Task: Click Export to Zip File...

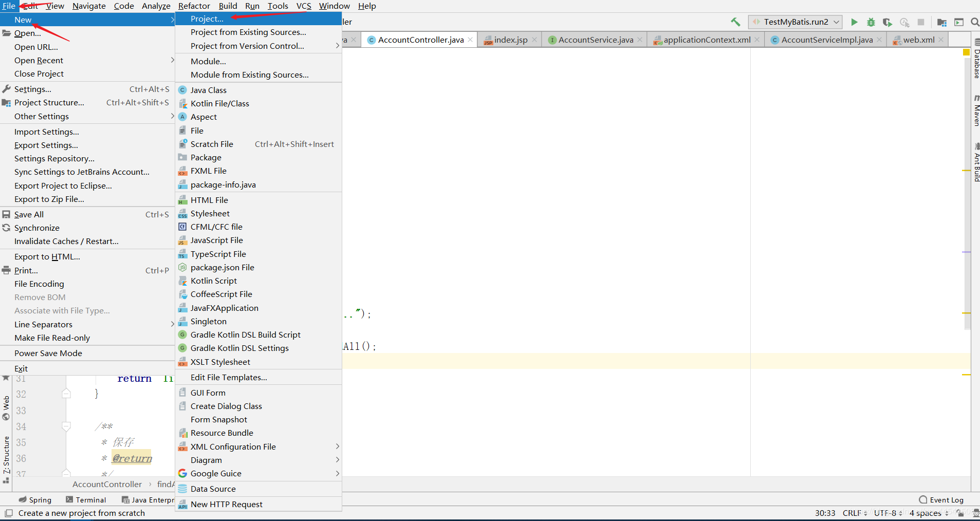Action: coord(87,199)
